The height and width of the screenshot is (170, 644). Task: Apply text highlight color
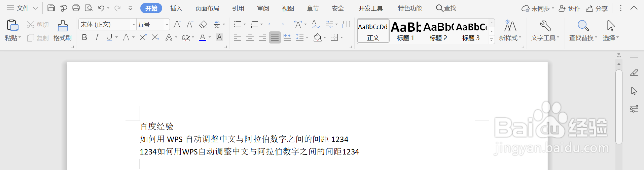186,37
